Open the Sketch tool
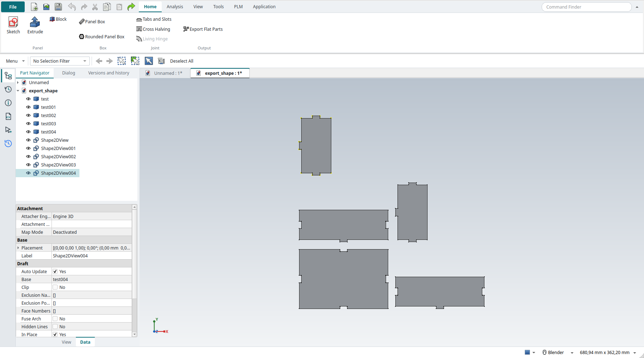The width and height of the screenshot is (644, 358). click(13, 25)
